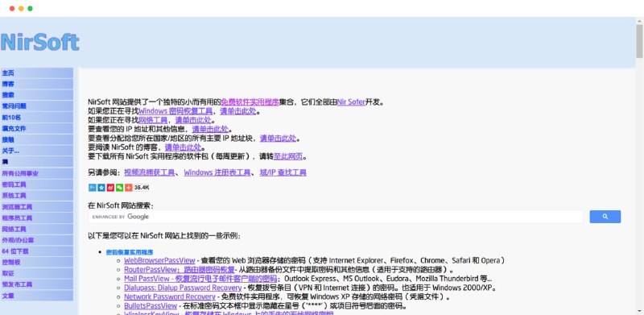Open the Windows 注册表工具 link
The image size is (644, 315).
217,172
